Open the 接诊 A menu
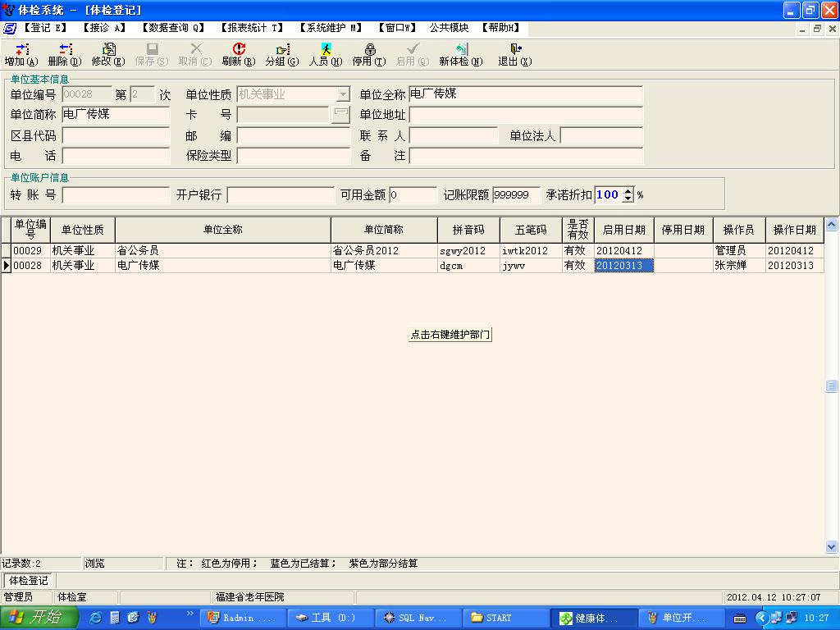The image size is (840, 630). click(x=104, y=28)
